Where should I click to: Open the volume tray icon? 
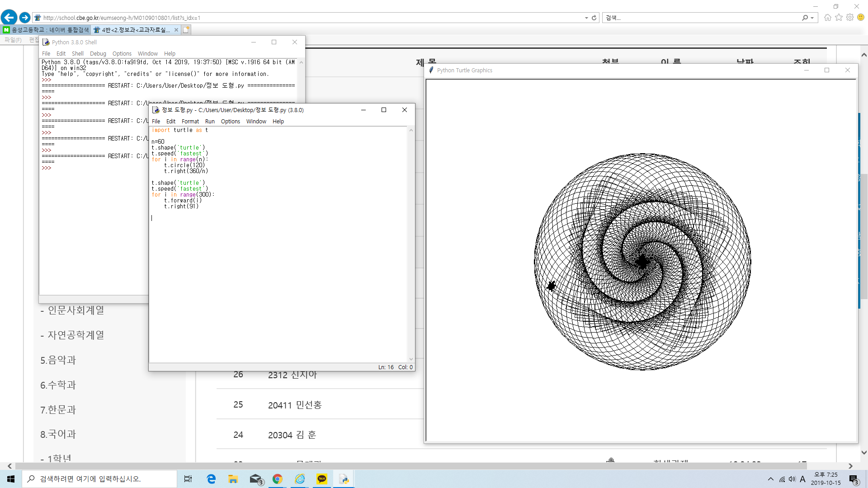(x=792, y=479)
